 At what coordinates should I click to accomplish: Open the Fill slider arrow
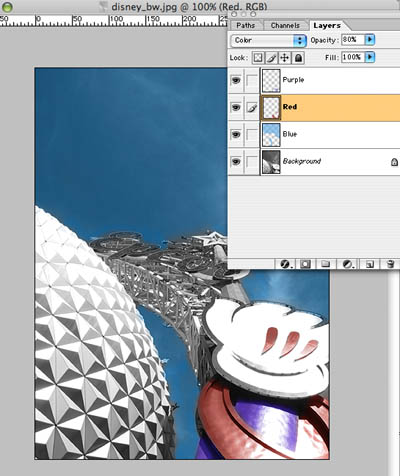tap(370, 57)
